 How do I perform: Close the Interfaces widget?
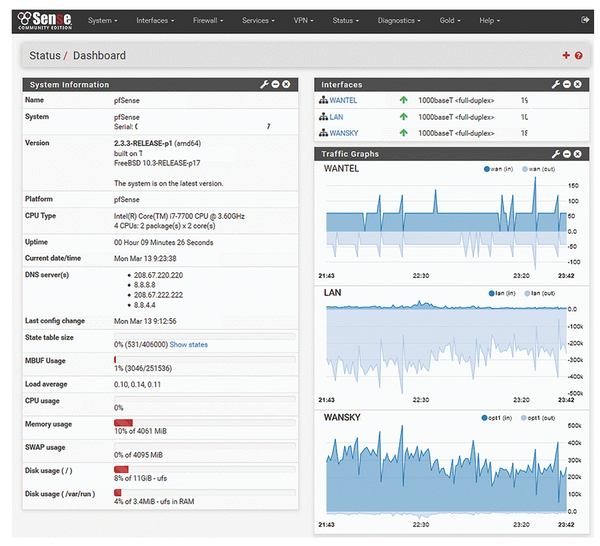point(579,85)
